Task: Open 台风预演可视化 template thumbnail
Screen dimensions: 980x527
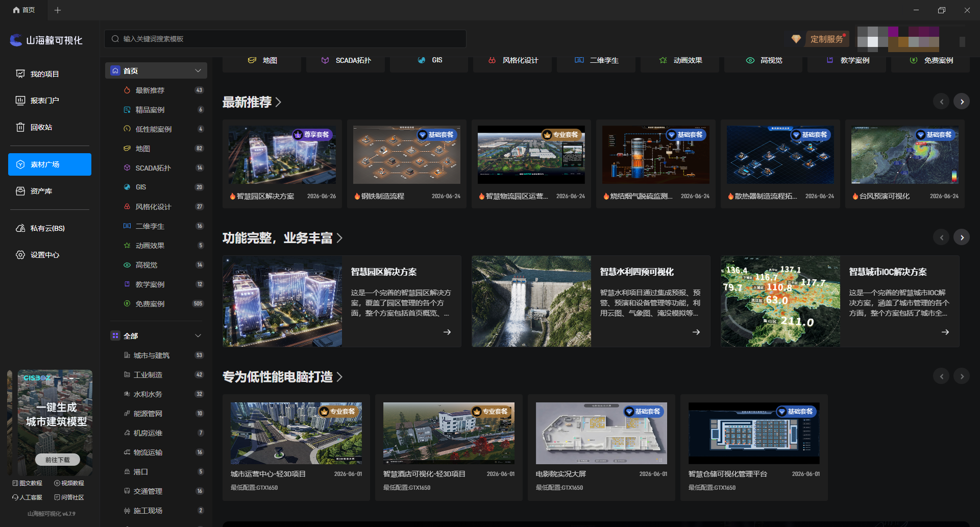Action: (x=904, y=155)
